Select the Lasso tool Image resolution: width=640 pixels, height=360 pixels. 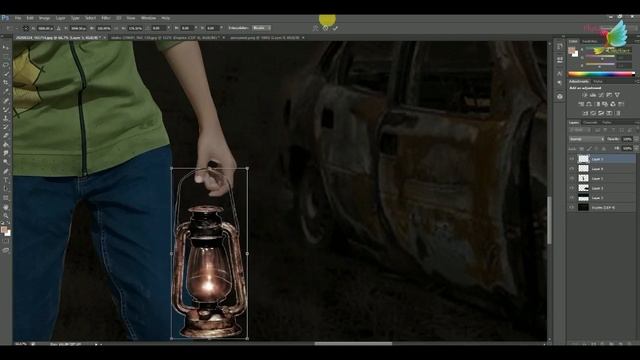[6, 65]
